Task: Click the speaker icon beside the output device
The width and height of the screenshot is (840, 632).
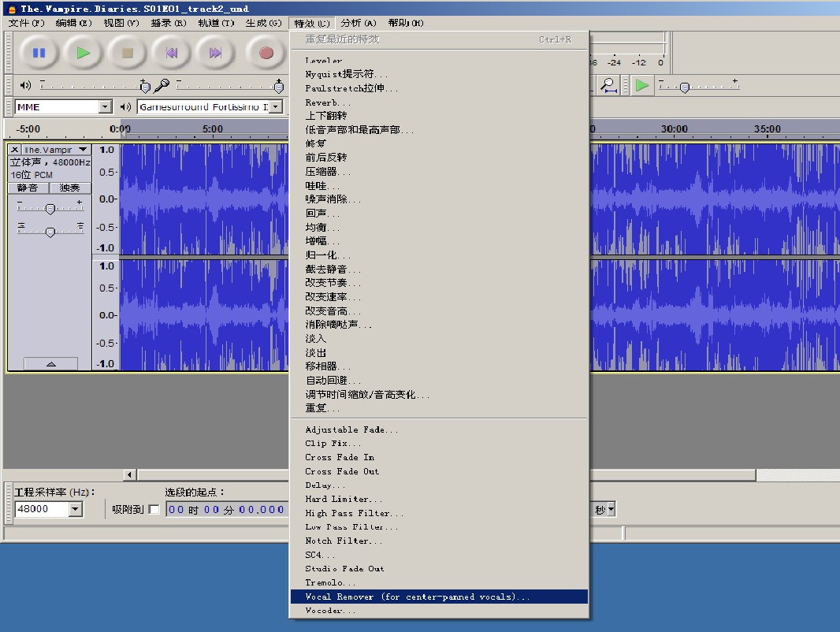Action: point(125,106)
